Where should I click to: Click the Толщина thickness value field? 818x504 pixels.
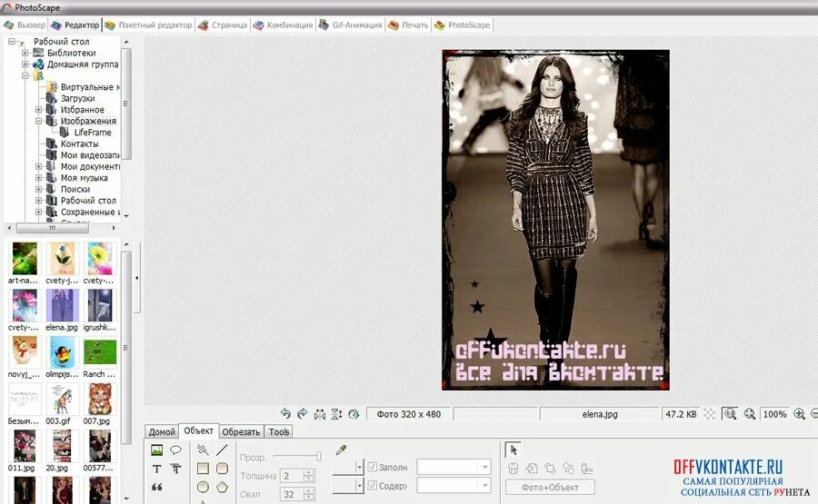[x=292, y=476]
